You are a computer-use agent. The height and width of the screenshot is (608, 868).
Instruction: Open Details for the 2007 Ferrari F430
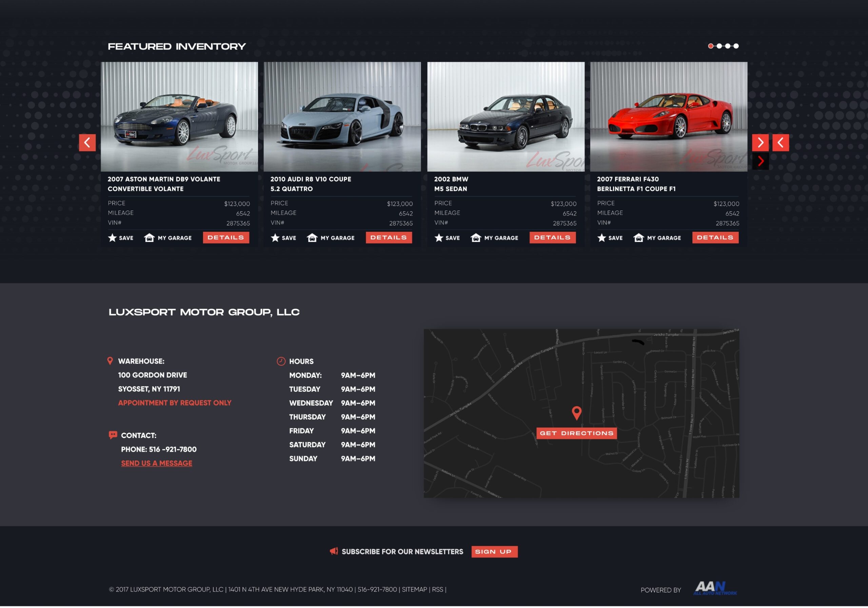click(x=716, y=237)
